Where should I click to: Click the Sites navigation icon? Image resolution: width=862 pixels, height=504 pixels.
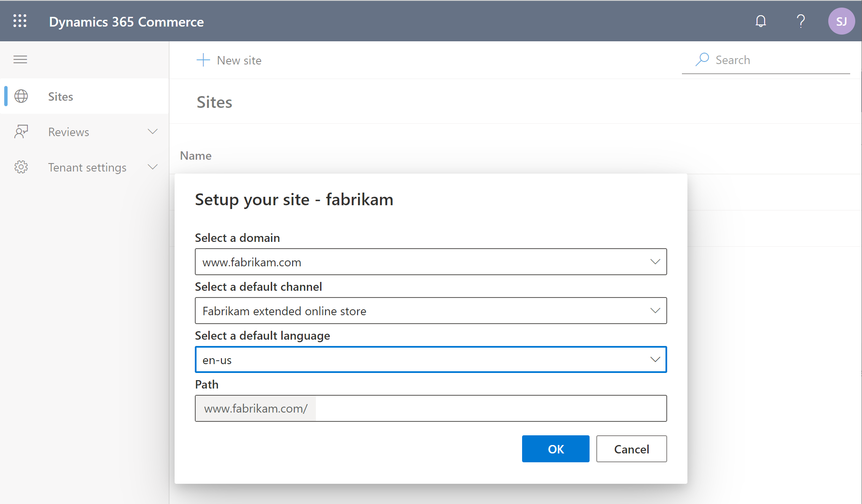coord(21,96)
